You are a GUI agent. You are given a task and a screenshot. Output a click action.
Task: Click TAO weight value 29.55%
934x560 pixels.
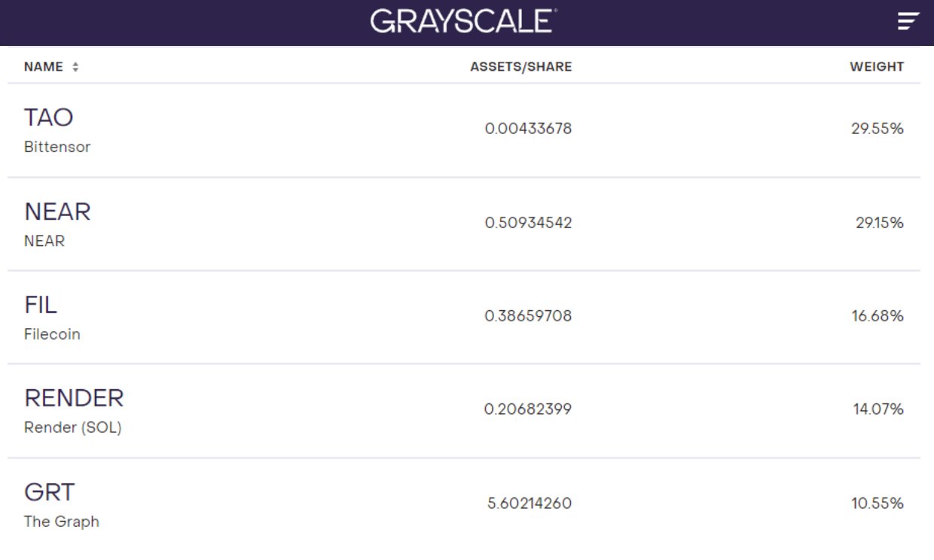coord(877,129)
